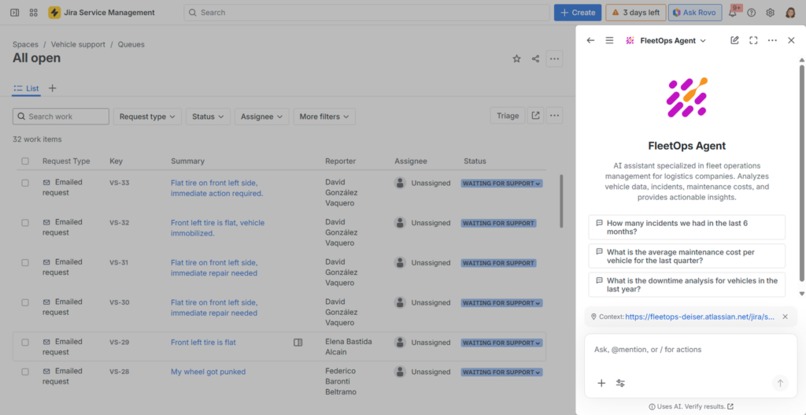Open the Assignee filter dropdown
Viewport: 806px width, 415px height.
[x=262, y=117]
